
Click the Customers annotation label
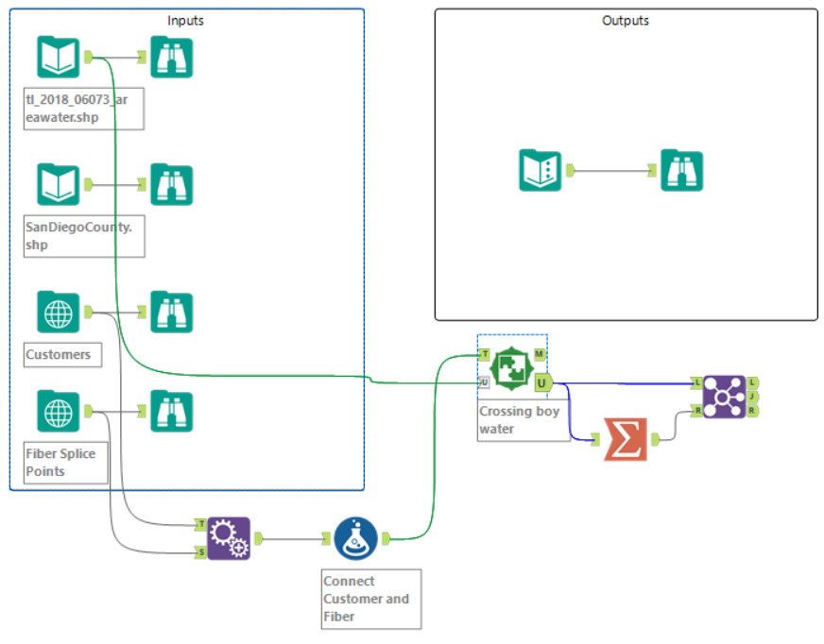[x=62, y=354]
